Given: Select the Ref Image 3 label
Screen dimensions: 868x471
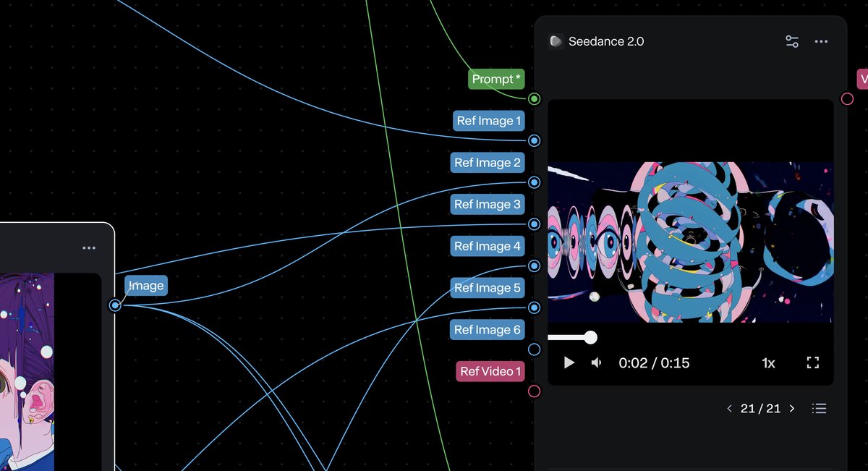Looking at the screenshot, I should (488, 205).
